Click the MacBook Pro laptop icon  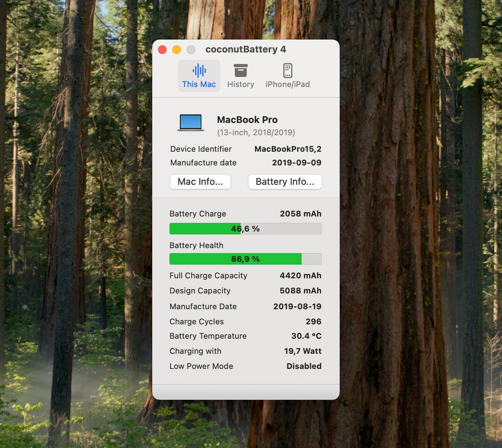pos(191,123)
